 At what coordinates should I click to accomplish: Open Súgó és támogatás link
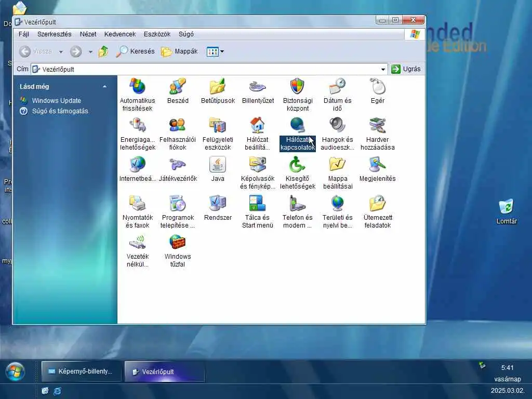60,111
